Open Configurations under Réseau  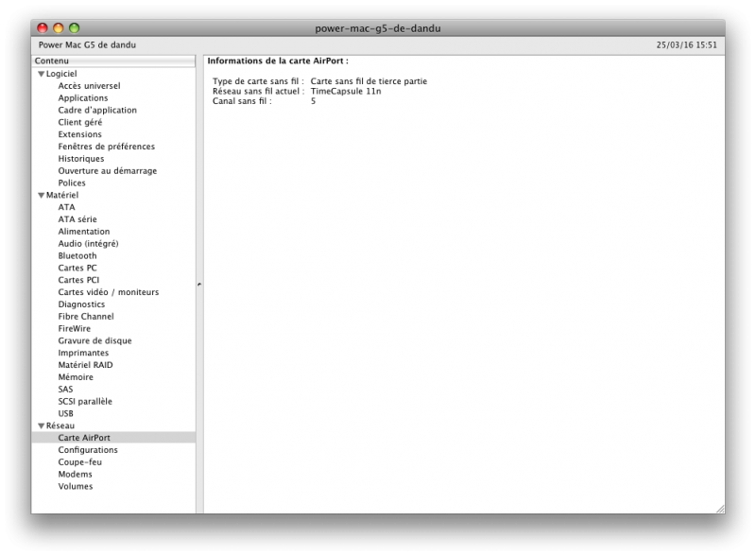click(x=88, y=450)
